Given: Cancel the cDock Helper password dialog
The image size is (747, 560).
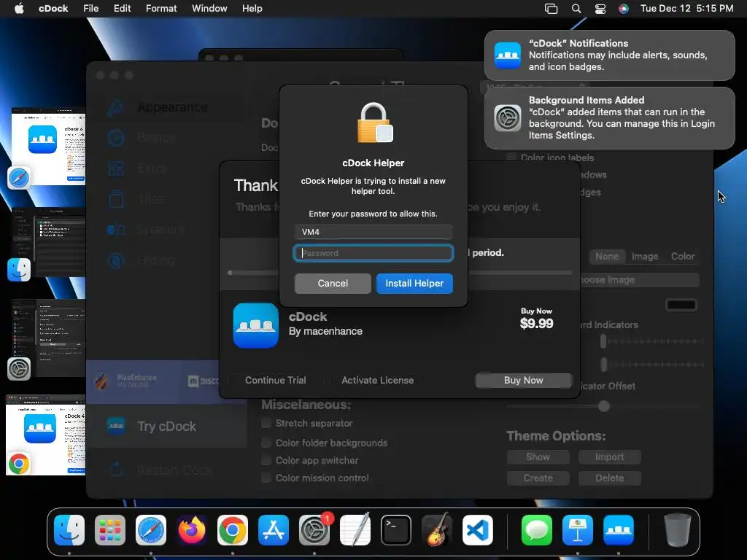Looking at the screenshot, I should point(333,284).
